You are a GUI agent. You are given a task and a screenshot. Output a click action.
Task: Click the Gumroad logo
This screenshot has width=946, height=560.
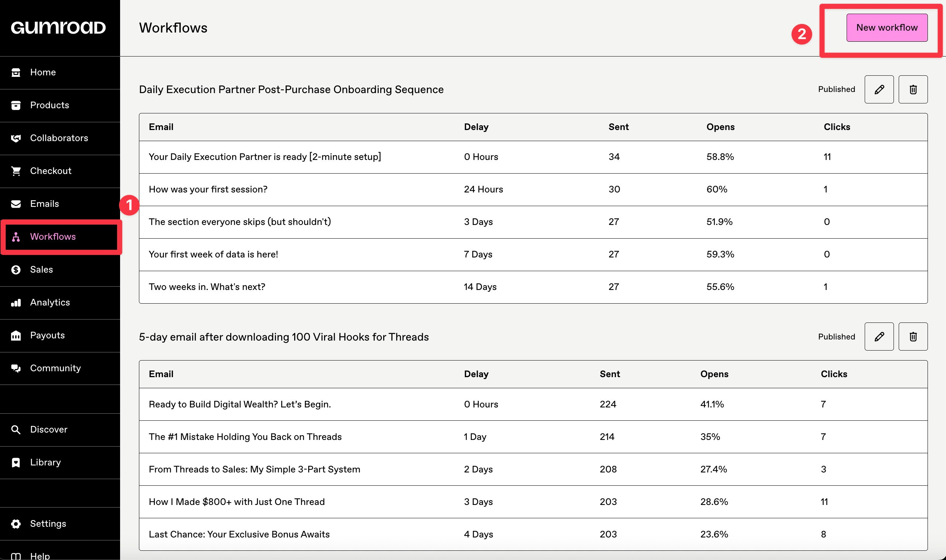click(x=58, y=28)
